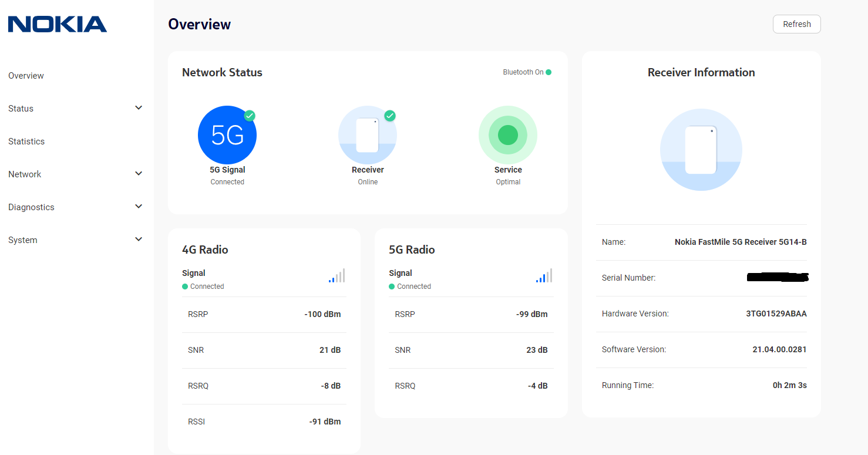Click the Receiver device icon in Network Status
The height and width of the screenshot is (455, 868).
[368, 135]
